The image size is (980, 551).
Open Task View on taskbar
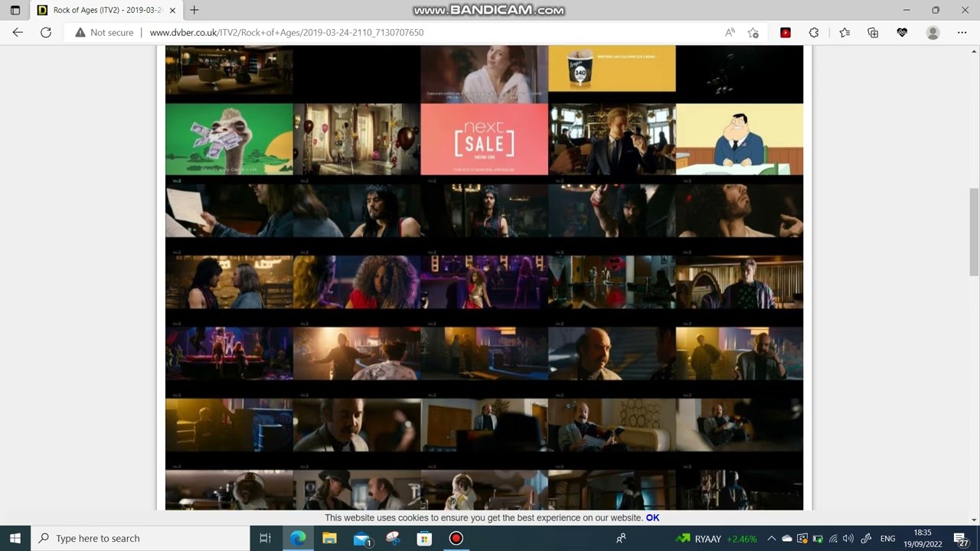click(x=266, y=538)
